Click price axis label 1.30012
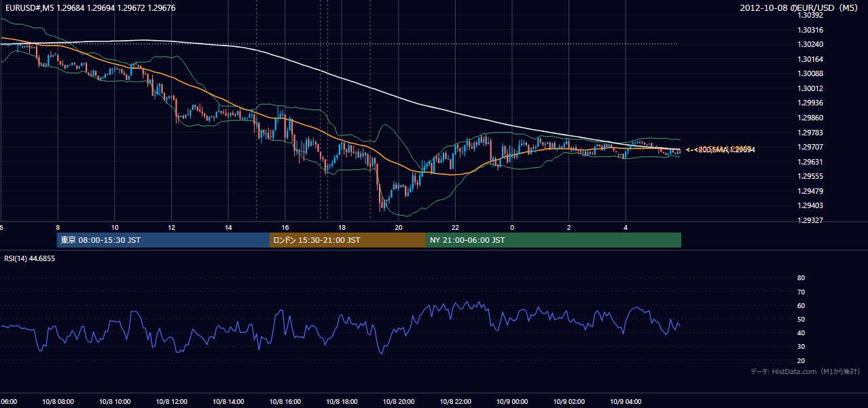Viewport: 868px width, 408px height. (x=811, y=88)
